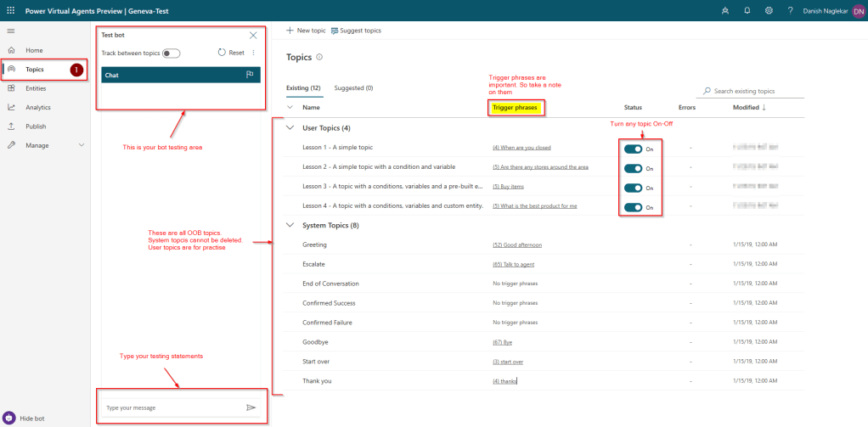The height and width of the screenshot is (427, 868).
Task: Click the notifications bell icon
Action: coord(747,10)
